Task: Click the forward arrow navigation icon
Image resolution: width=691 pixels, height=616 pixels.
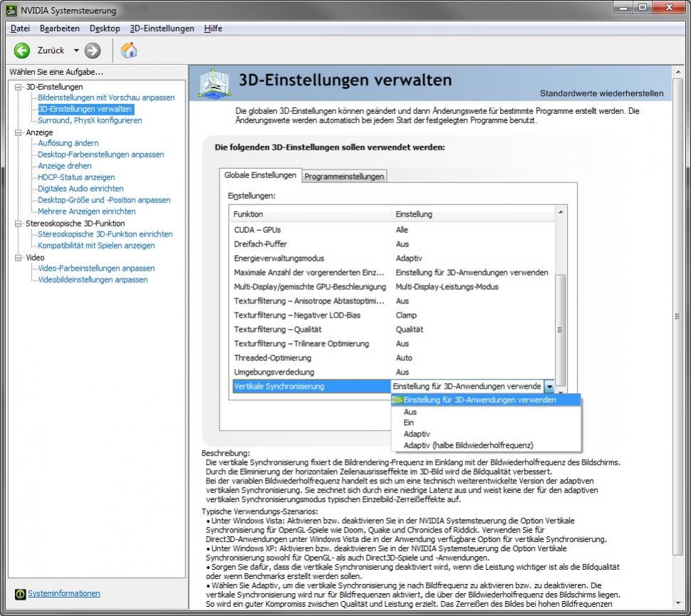Action: coord(93,51)
